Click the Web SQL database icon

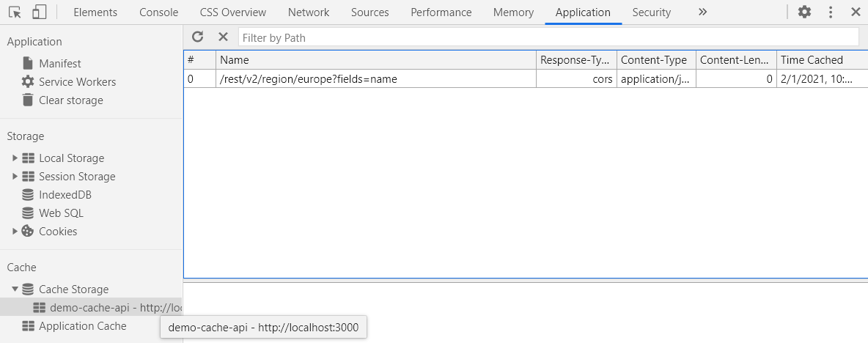[28, 213]
